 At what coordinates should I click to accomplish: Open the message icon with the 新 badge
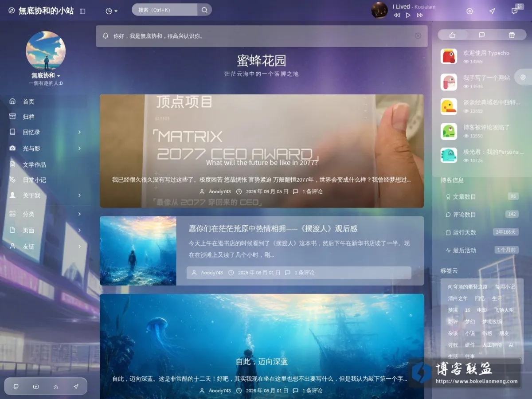(x=515, y=10)
